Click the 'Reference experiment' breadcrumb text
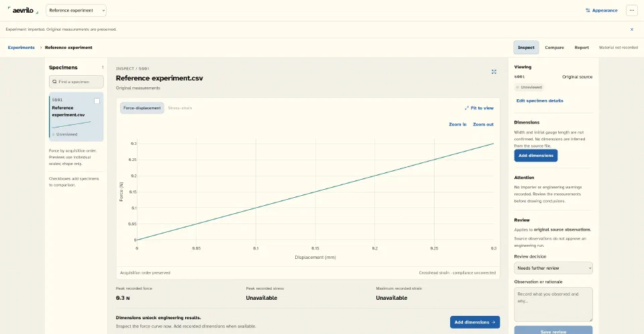Screen dimensions: 644x334 click(x=68, y=48)
